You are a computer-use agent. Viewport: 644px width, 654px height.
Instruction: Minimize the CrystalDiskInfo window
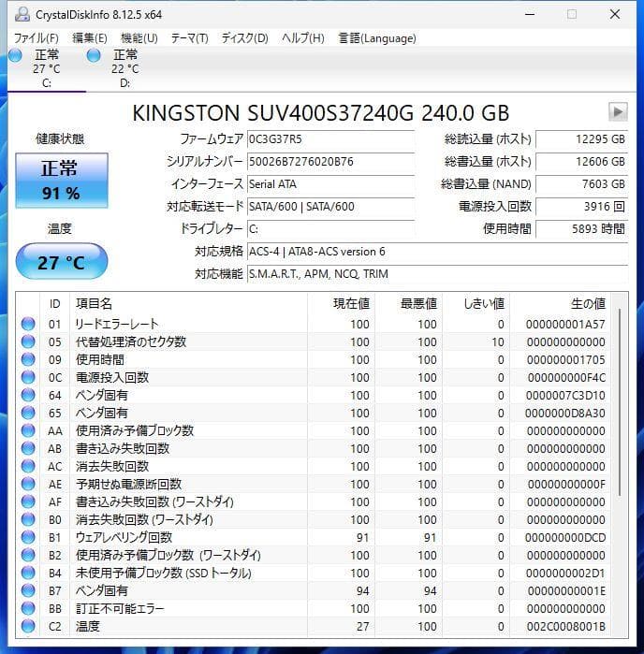[x=530, y=15]
